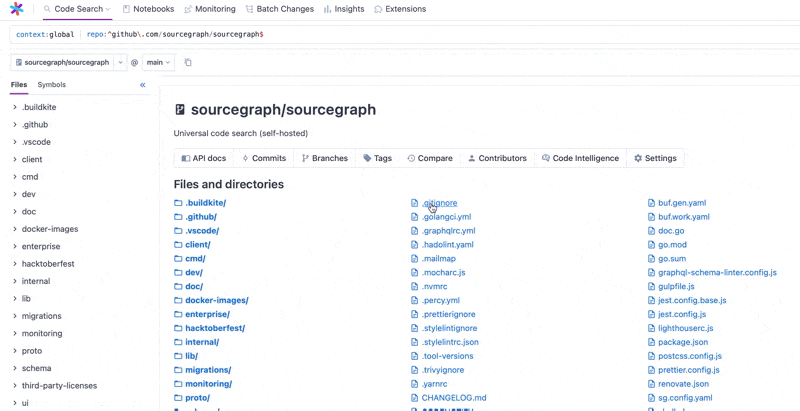Navigate to Insights
Viewport: 800px width, 411px height.
click(x=344, y=9)
